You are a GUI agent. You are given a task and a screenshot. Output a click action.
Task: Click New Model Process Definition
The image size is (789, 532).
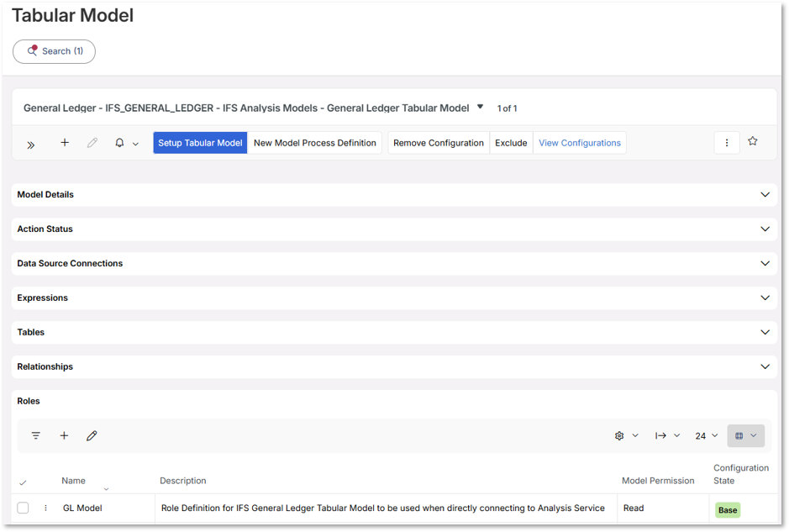coord(314,143)
